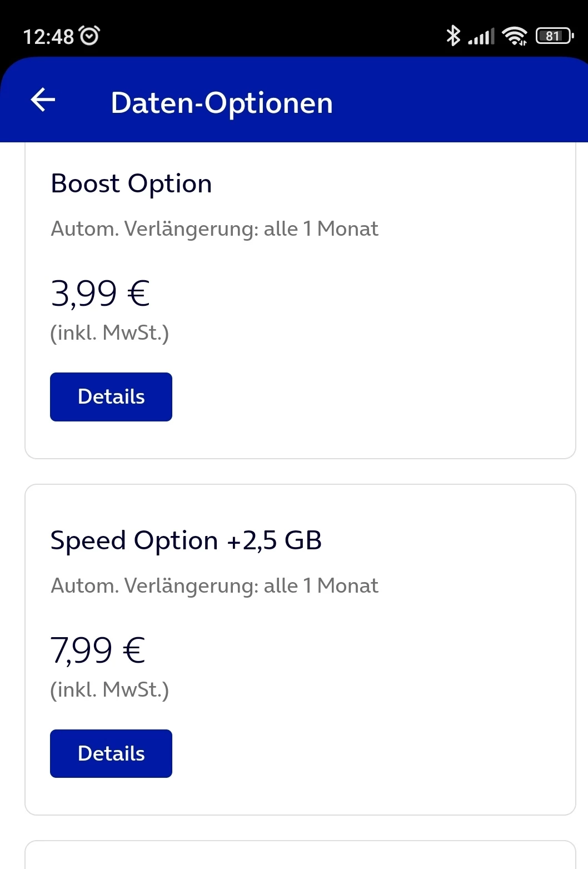Select the Speed Option +2,5 GB heading
This screenshot has height=869, width=588.
click(186, 540)
